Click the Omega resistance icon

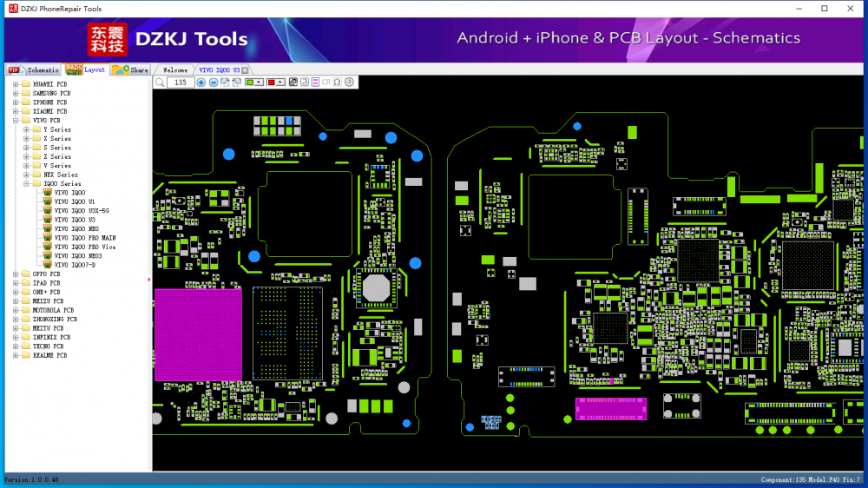tap(337, 82)
